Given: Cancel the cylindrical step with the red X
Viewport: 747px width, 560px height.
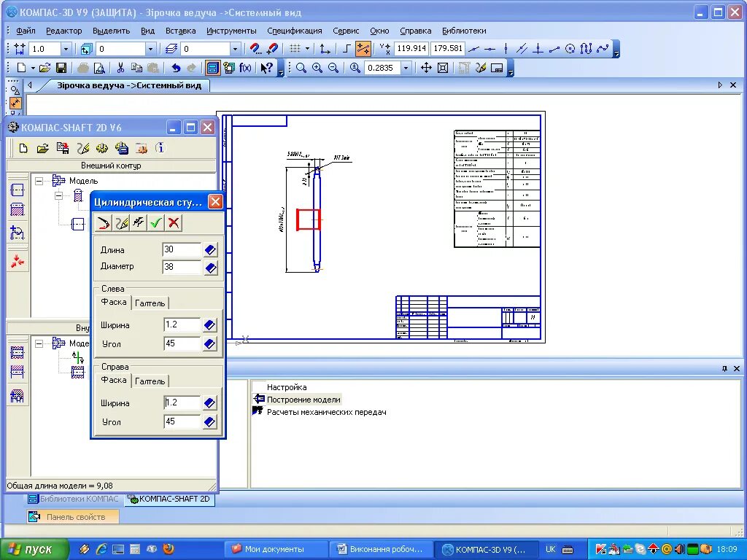Looking at the screenshot, I should (174, 223).
